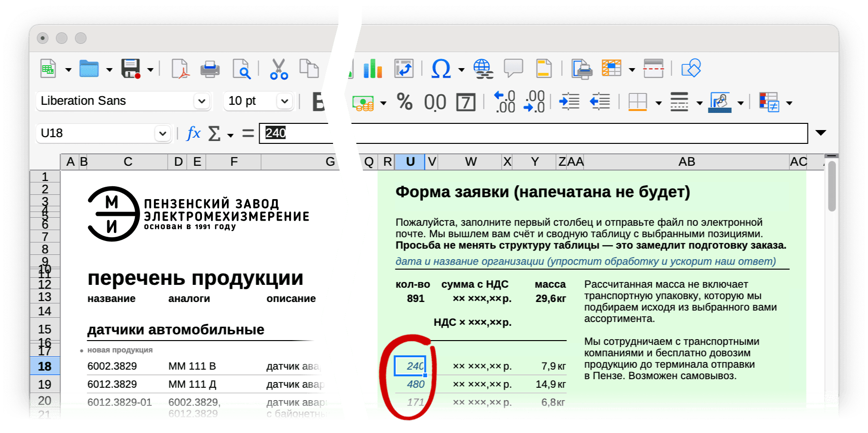The height and width of the screenshot is (433, 868).
Task: Copy the selected cell
Action: click(x=309, y=68)
